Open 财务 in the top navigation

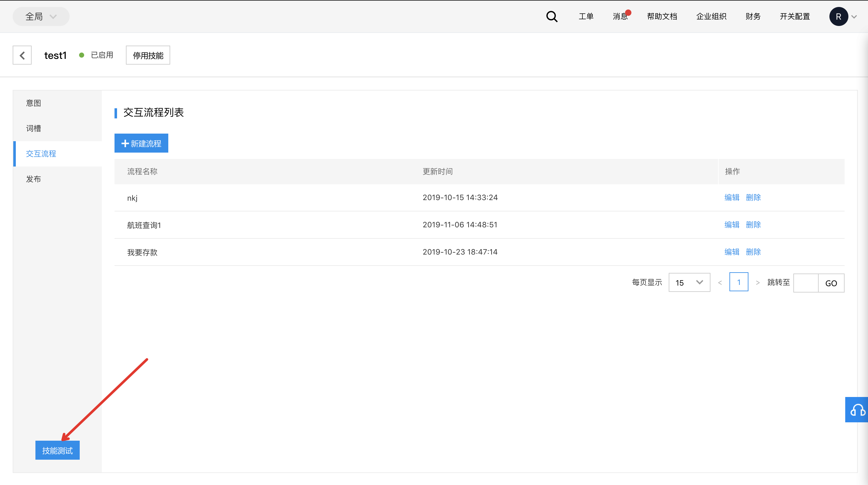coord(753,16)
